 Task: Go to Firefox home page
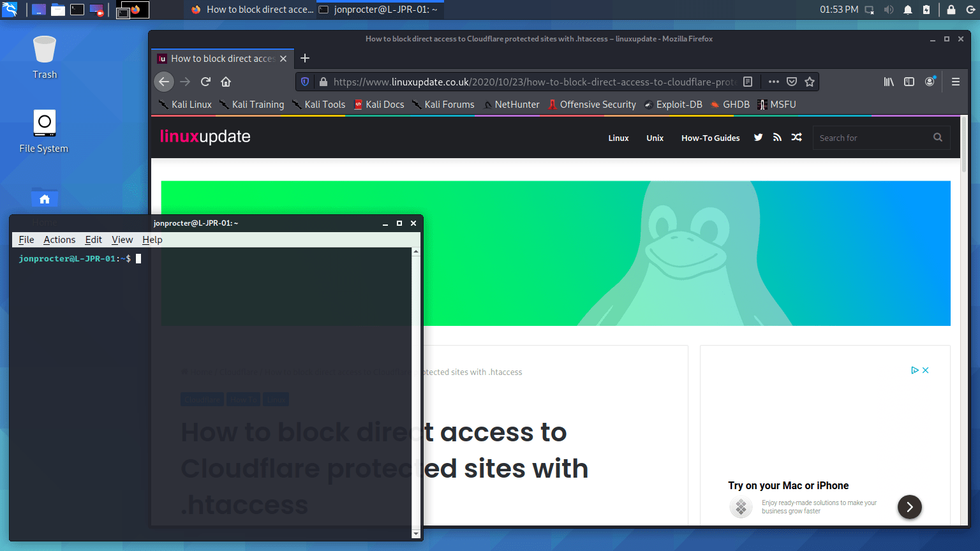click(226, 82)
